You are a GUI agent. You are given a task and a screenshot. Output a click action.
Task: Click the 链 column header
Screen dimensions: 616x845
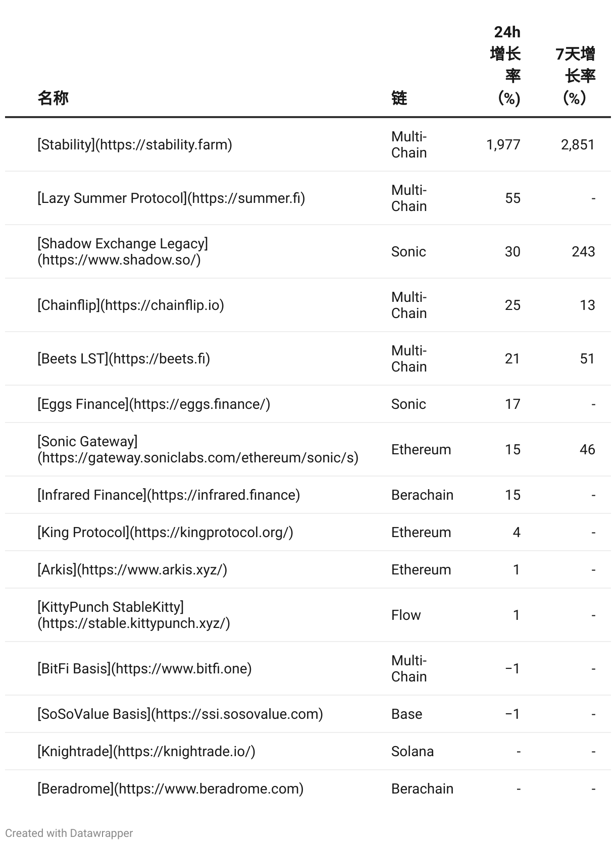click(399, 98)
